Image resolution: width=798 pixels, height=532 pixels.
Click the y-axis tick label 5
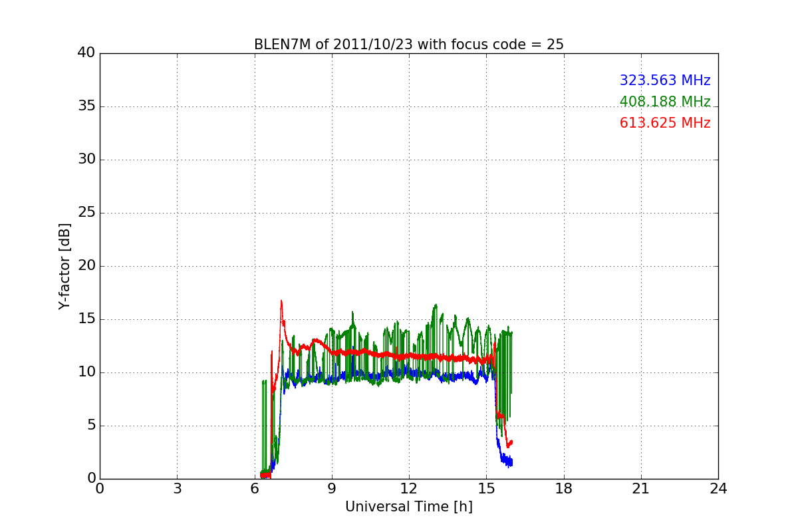point(90,426)
